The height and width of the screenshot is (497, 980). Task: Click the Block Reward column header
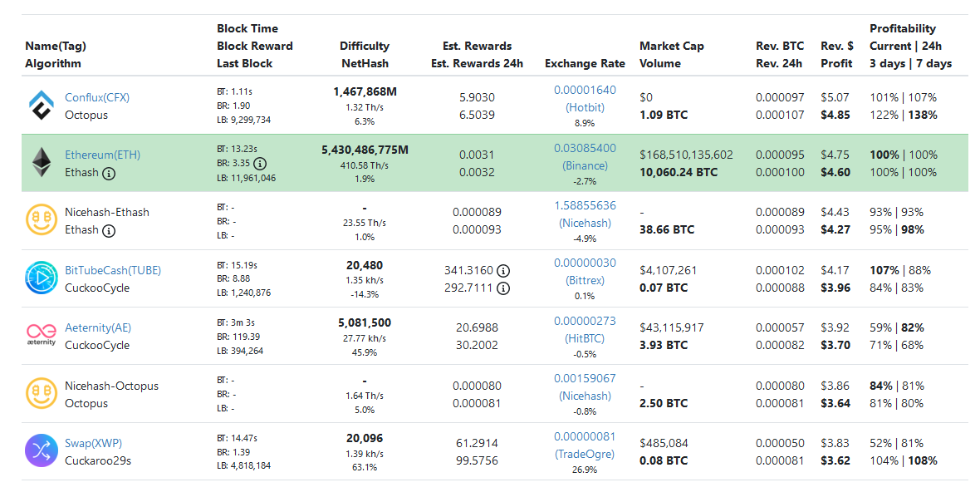coord(255,47)
